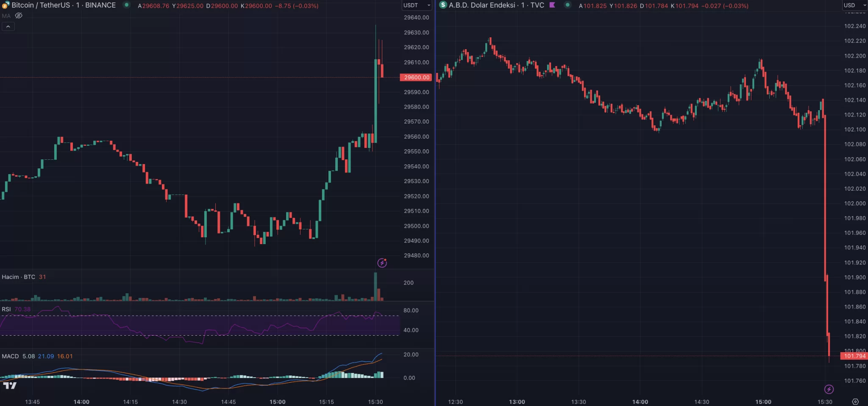Select the MACD indicator label
The image size is (868, 406).
[x=10, y=356]
